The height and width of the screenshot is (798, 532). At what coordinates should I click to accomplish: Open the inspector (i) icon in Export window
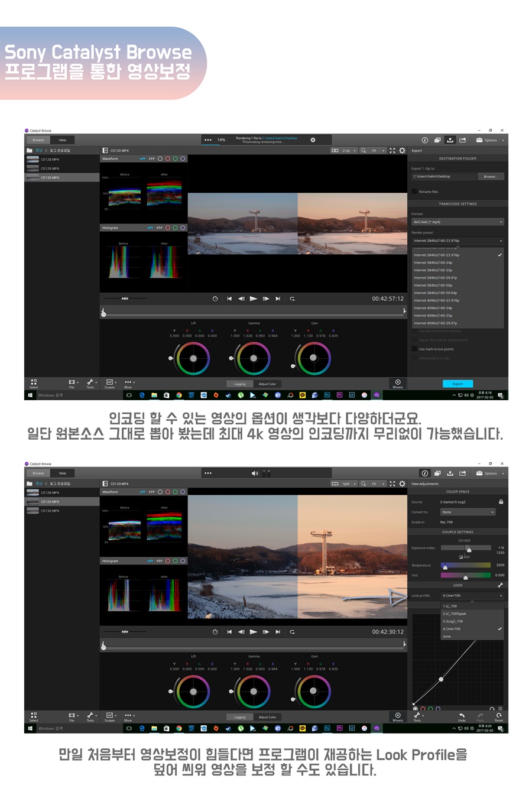424,140
